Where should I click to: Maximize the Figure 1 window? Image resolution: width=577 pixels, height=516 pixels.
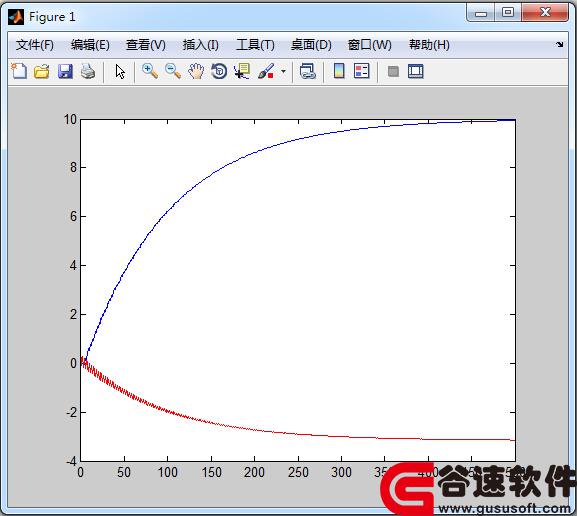[x=508, y=13]
